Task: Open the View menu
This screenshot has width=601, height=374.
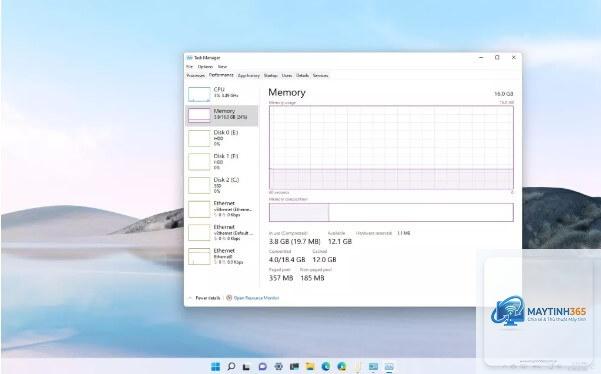Action: coord(222,67)
